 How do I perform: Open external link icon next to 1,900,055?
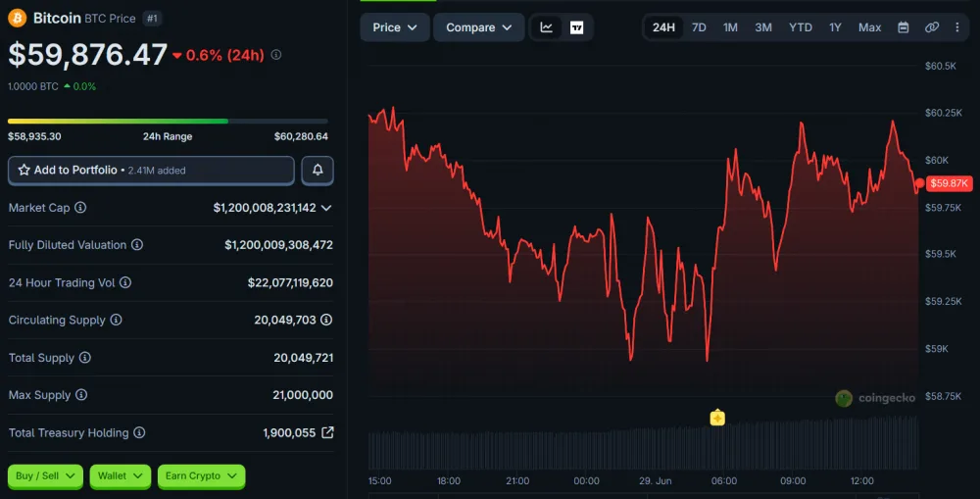click(x=327, y=432)
